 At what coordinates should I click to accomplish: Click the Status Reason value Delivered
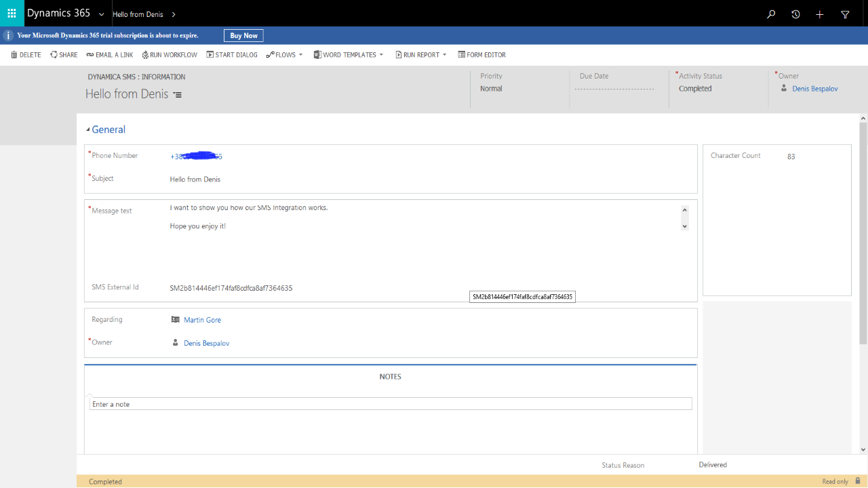click(713, 465)
